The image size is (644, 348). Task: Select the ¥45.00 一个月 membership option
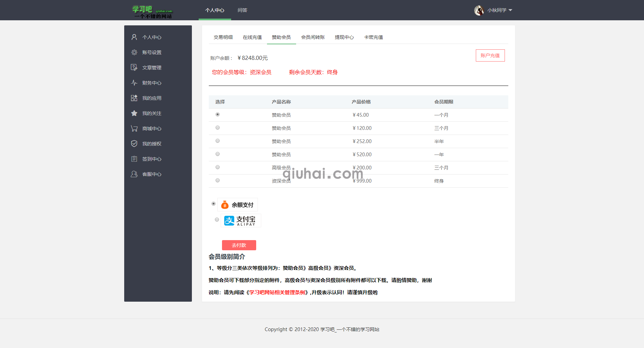218,114
